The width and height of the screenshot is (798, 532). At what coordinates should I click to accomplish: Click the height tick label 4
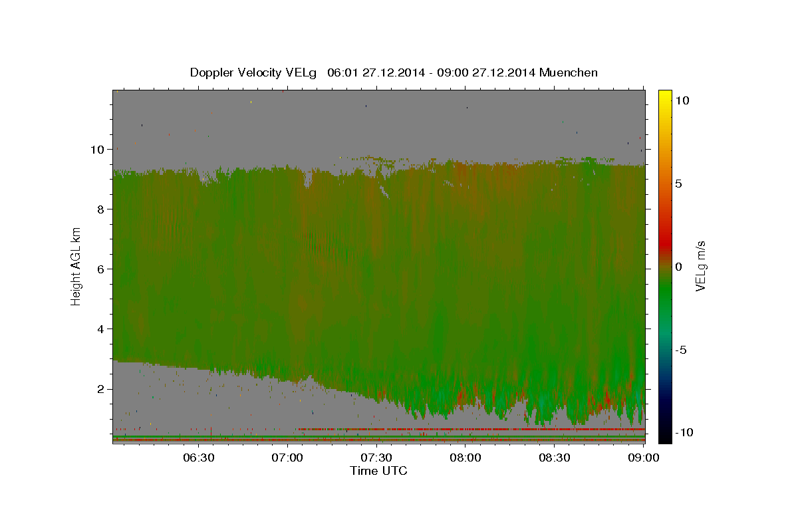click(101, 329)
